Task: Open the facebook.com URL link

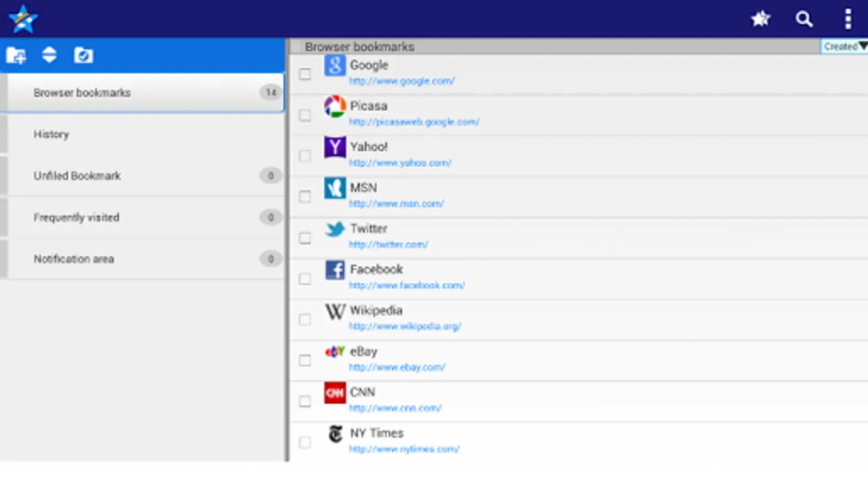Action: click(x=407, y=285)
